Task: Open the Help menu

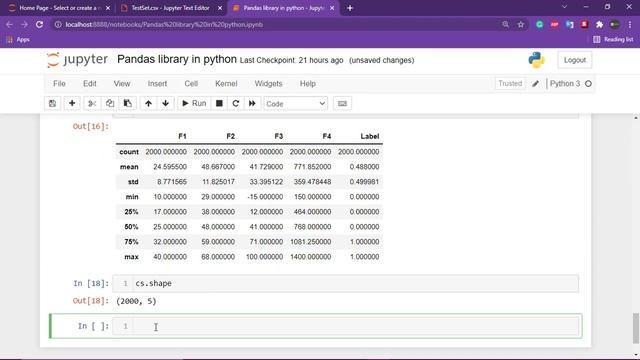Action: pyautogui.click(x=308, y=84)
